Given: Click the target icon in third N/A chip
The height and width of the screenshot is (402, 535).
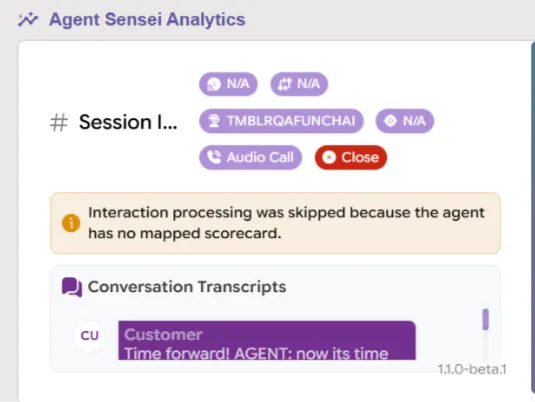Looking at the screenshot, I should (390, 121).
